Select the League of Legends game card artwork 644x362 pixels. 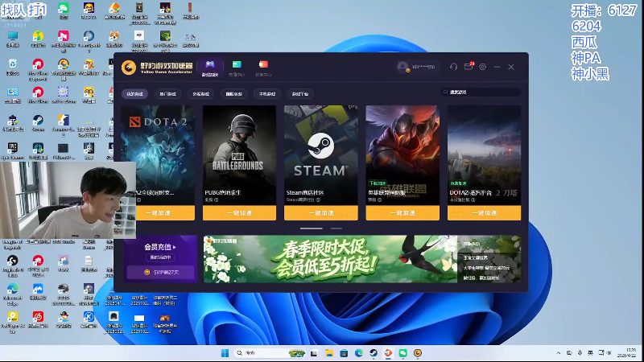click(x=402, y=155)
